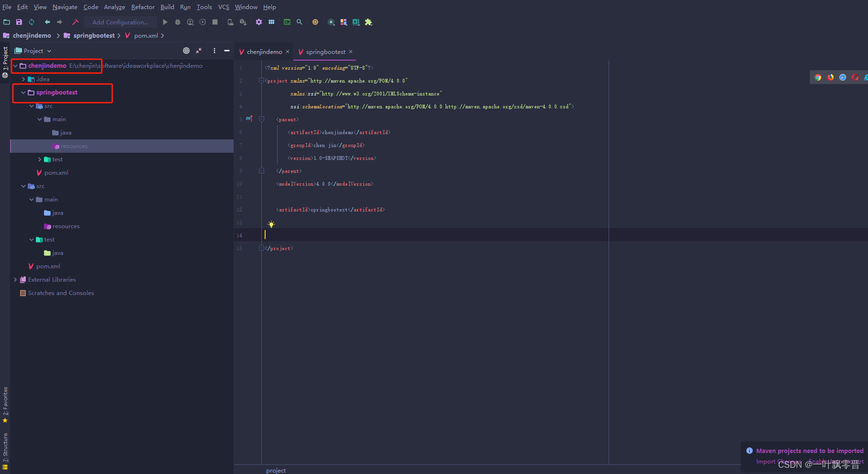Select resources folder under springbootest main

pyautogui.click(x=122, y=146)
